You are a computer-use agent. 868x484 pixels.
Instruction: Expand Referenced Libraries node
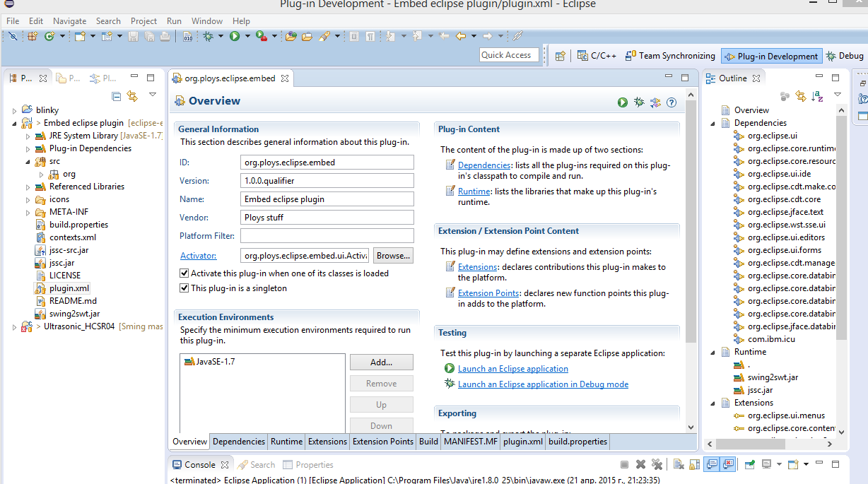pos(28,187)
